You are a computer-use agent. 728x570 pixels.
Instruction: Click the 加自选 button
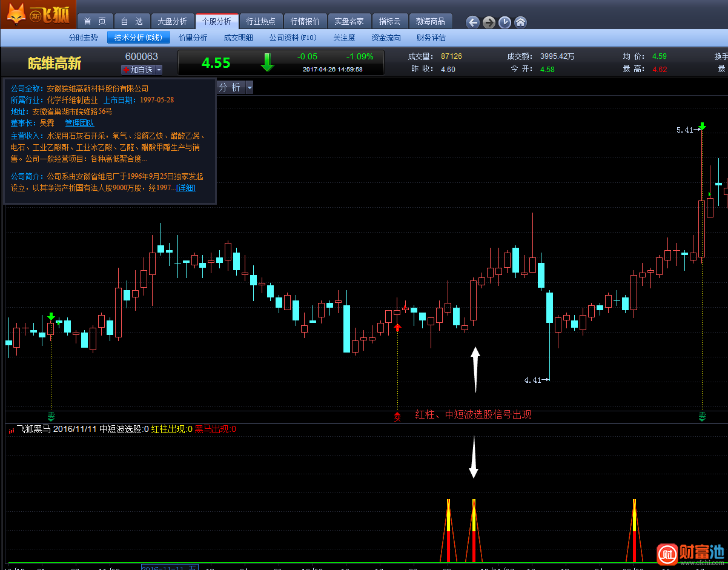click(137, 70)
